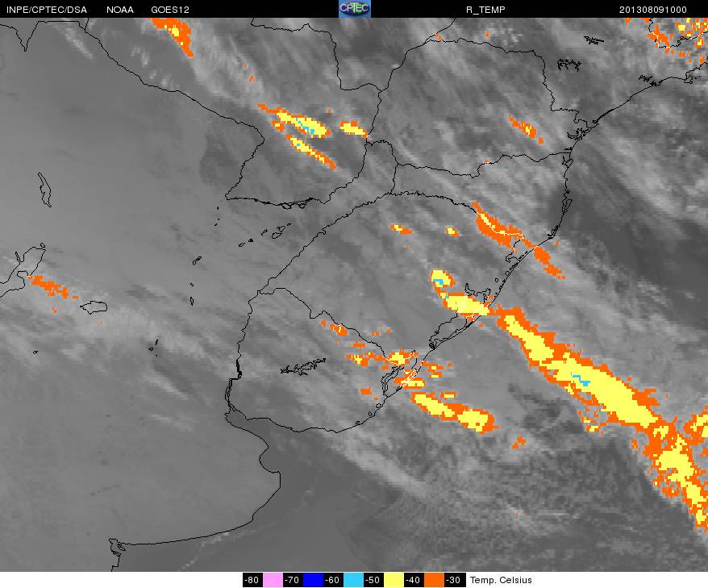The image size is (708, 588).
Task: Click the -30 legend value
Action: [455, 580]
